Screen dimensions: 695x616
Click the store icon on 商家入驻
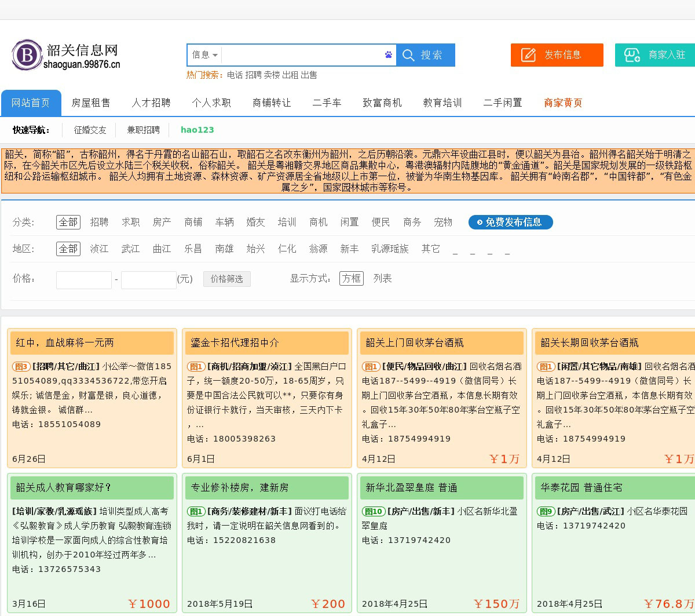click(632, 55)
